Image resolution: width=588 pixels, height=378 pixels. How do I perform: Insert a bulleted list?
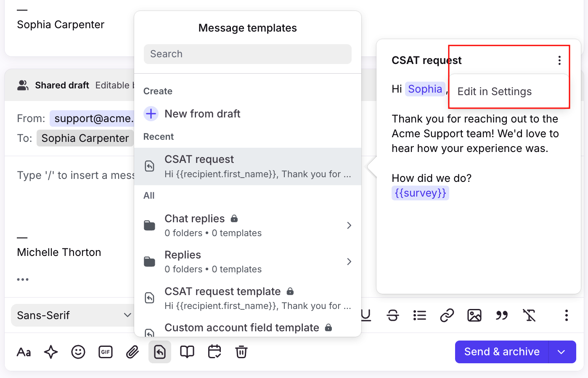click(420, 315)
